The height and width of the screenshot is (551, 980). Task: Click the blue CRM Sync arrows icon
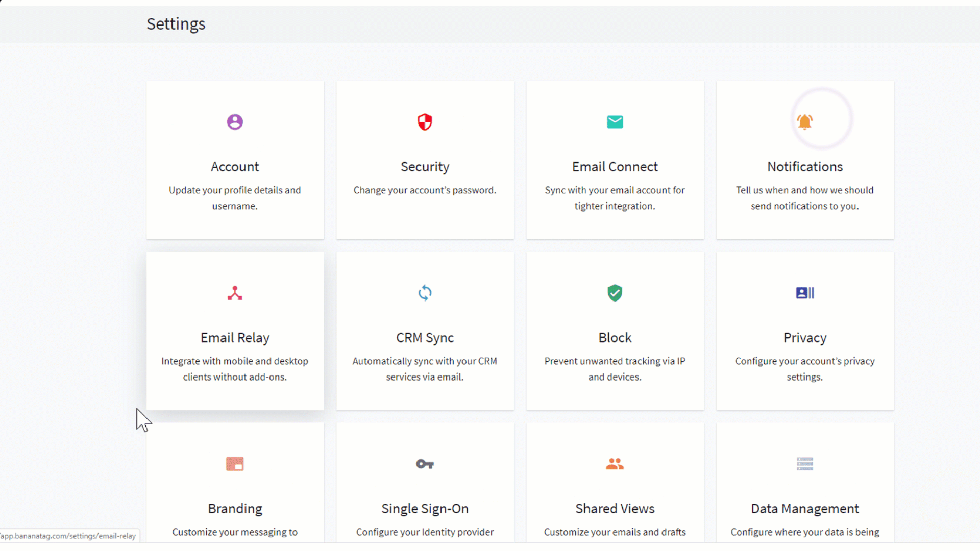(425, 293)
